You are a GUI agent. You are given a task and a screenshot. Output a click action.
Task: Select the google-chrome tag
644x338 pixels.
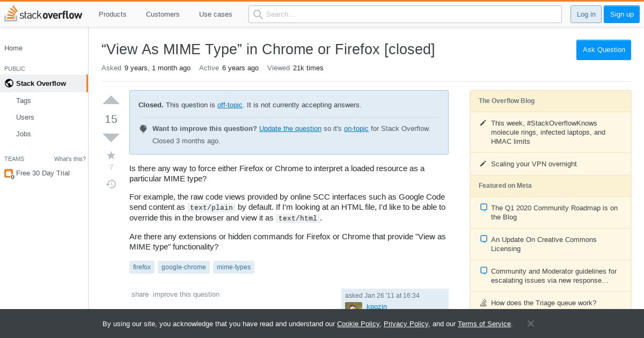pos(184,267)
